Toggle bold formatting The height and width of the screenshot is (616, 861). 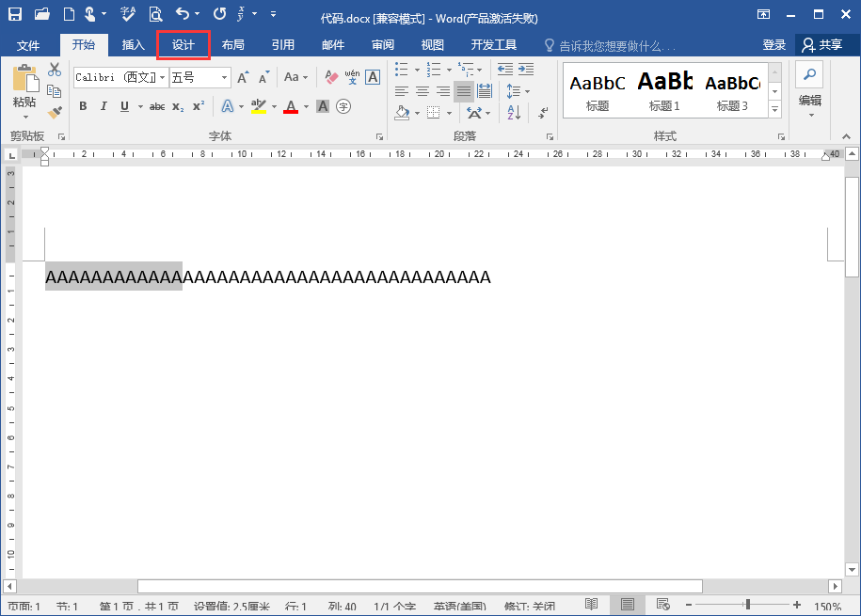pos(83,106)
